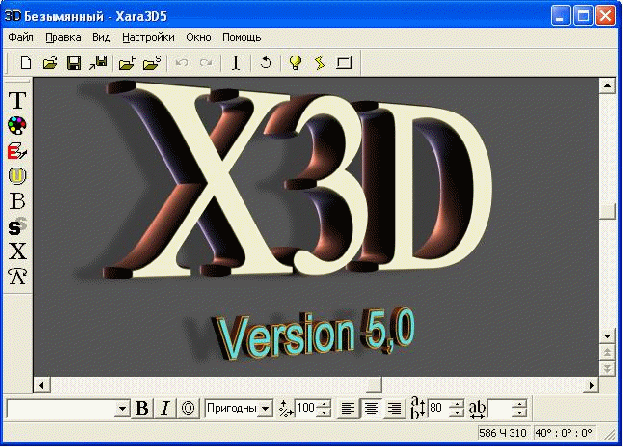Image resolution: width=623 pixels, height=447 pixels.
Task: Open Texture options with the X icon
Action: (17, 251)
